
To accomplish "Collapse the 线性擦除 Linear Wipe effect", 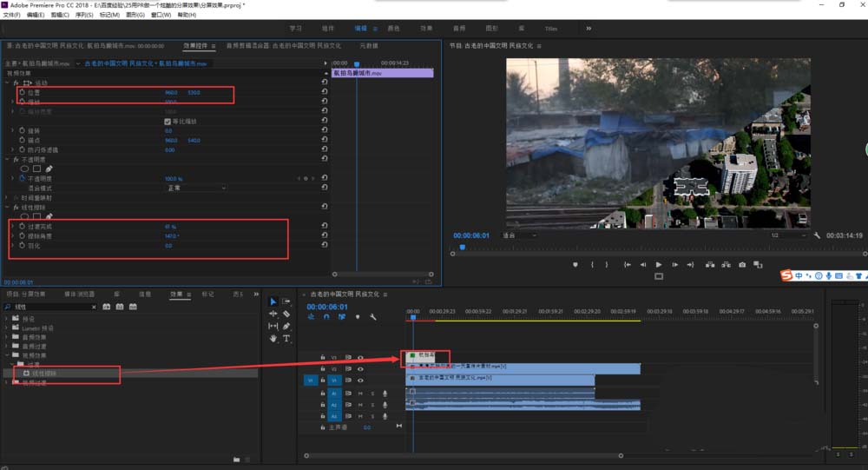I will 7,208.
